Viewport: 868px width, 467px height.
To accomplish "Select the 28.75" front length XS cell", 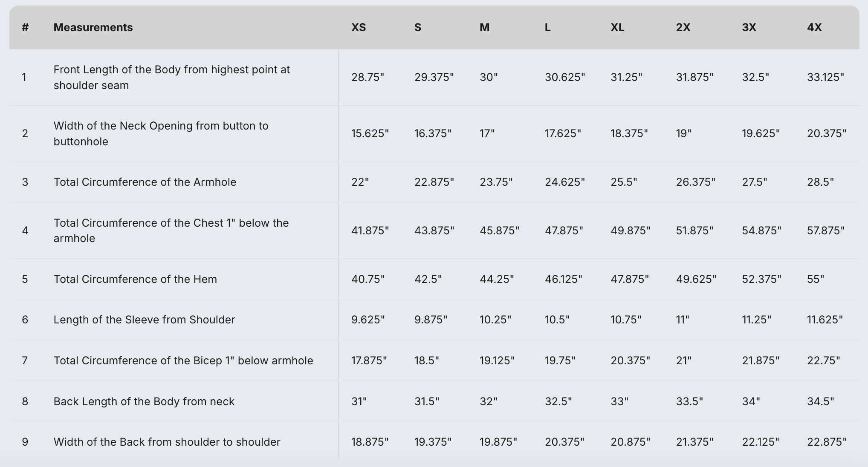I will click(x=367, y=77).
